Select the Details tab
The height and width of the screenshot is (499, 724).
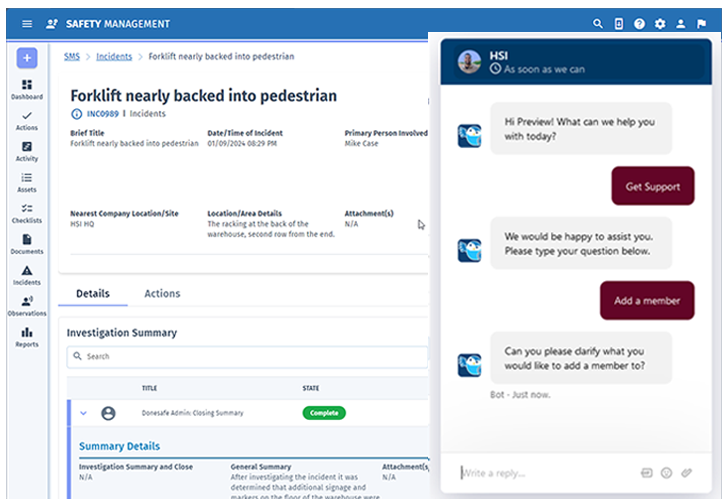click(x=93, y=294)
